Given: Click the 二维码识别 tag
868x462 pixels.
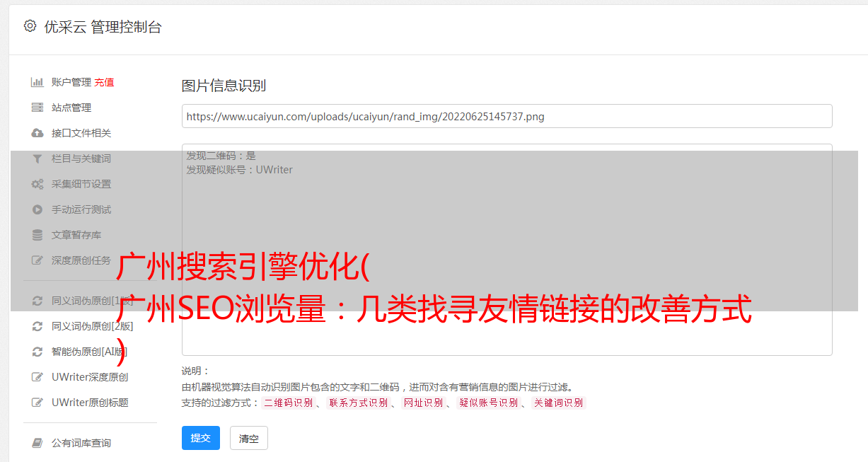Looking at the screenshot, I should point(288,403).
